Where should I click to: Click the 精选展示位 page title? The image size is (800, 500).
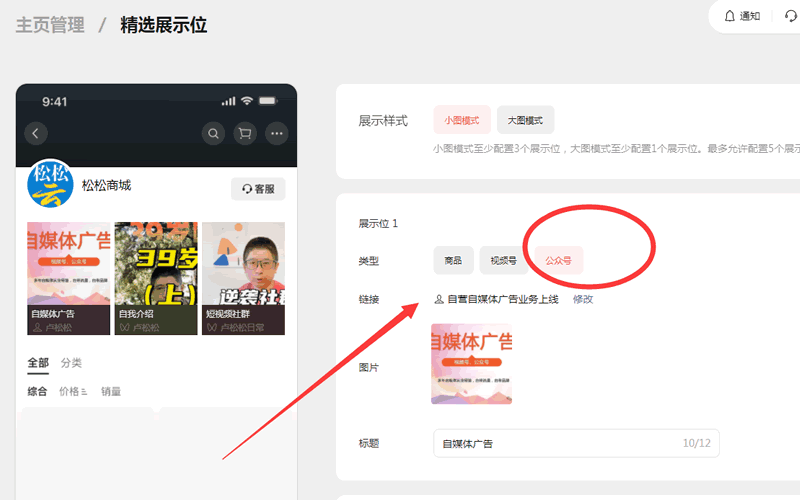point(163,25)
